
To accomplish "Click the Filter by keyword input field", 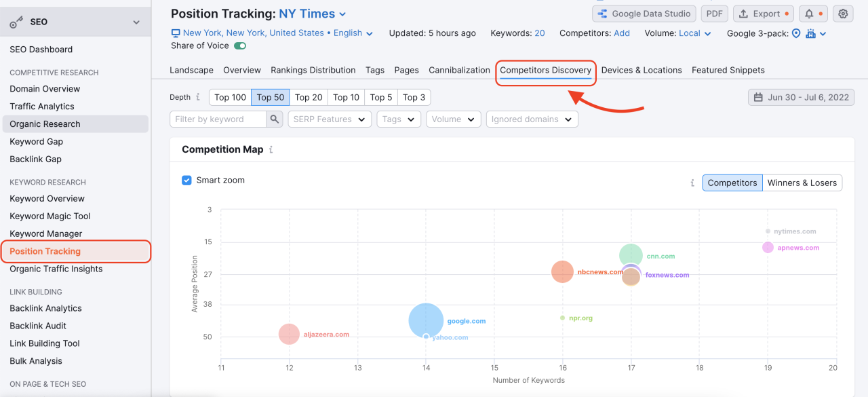I will pos(218,119).
